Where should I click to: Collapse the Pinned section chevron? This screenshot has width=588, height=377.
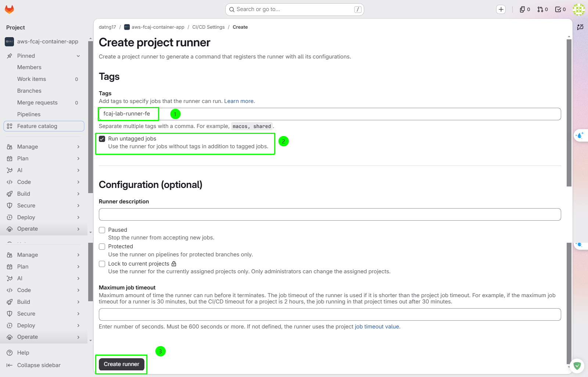(78, 56)
